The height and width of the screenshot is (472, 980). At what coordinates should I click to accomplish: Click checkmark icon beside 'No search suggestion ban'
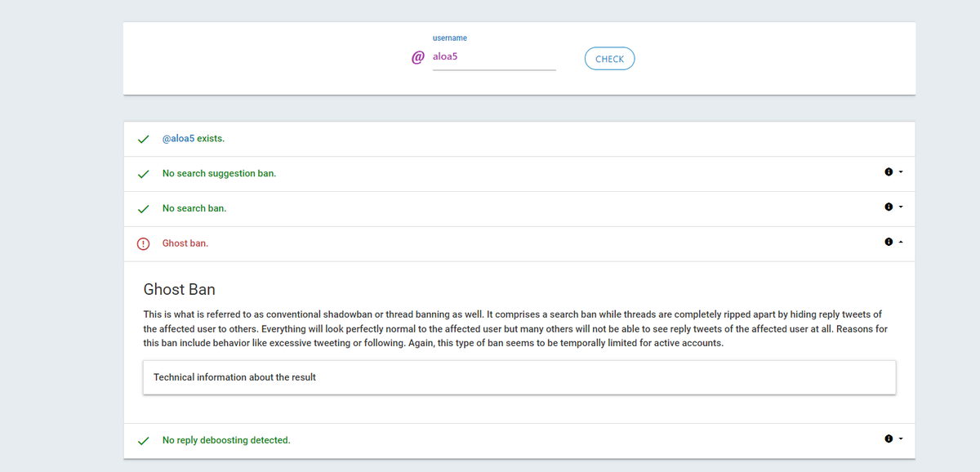pyautogui.click(x=144, y=174)
